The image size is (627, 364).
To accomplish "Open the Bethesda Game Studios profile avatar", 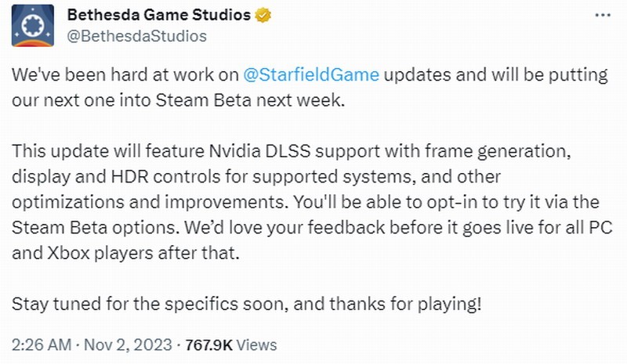I will coord(34,25).
